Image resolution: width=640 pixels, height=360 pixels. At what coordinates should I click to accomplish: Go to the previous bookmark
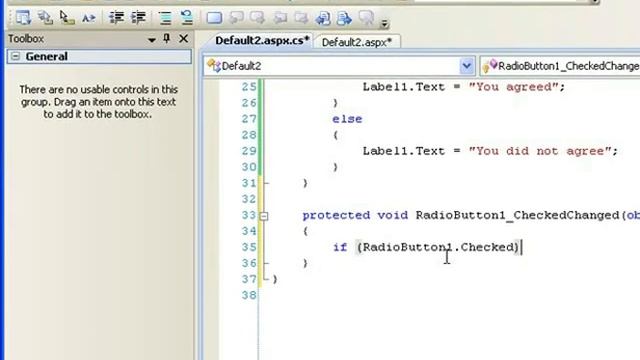tap(236, 18)
